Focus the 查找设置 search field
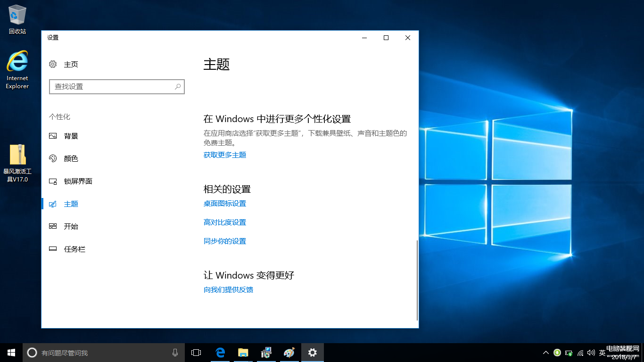Image resolution: width=644 pixels, height=362 pixels. click(117, 87)
